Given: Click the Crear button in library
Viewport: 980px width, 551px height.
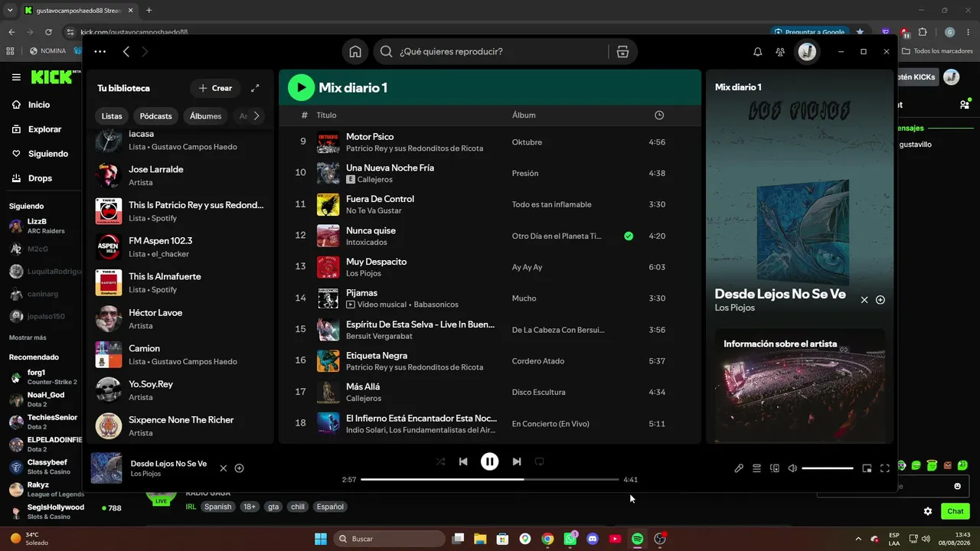Looking at the screenshot, I should (215, 88).
